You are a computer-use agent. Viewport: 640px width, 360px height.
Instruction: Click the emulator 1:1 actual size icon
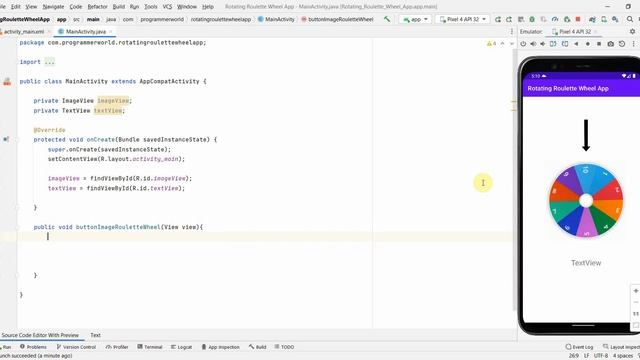(636, 313)
